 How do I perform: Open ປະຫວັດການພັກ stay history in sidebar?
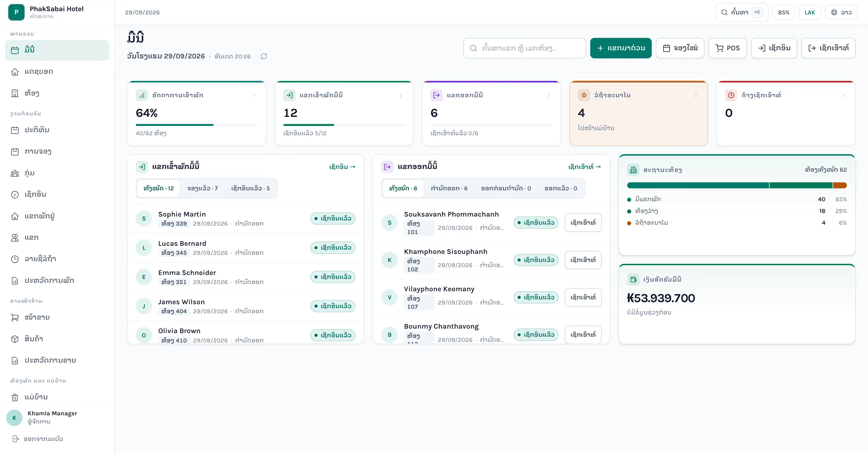(57, 280)
